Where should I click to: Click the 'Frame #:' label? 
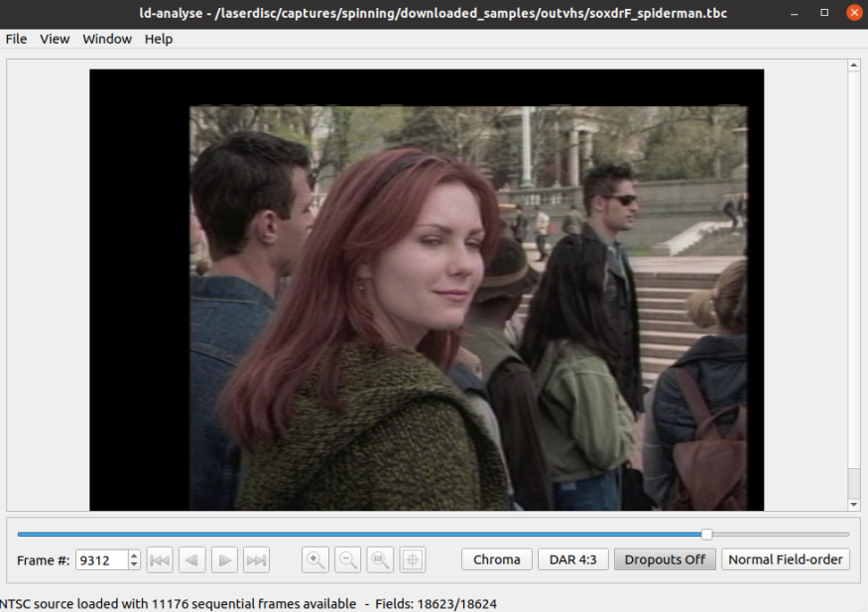[x=44, y=560]
